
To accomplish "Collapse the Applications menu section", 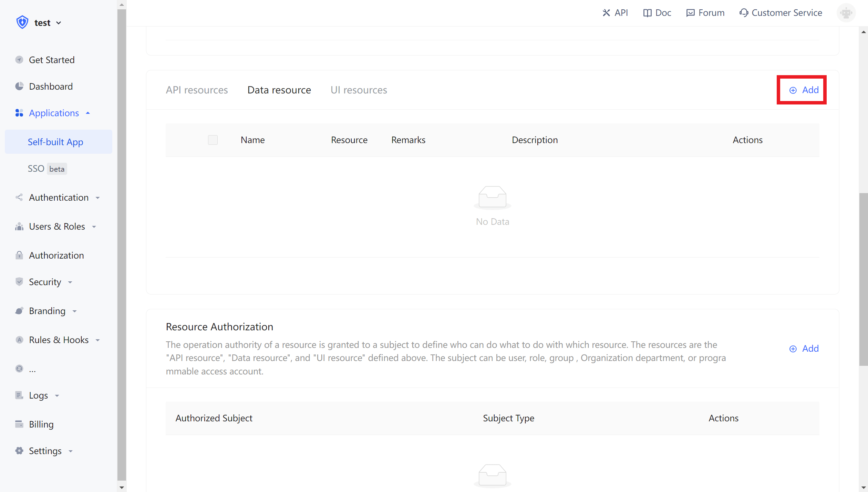I will (54, 113).
